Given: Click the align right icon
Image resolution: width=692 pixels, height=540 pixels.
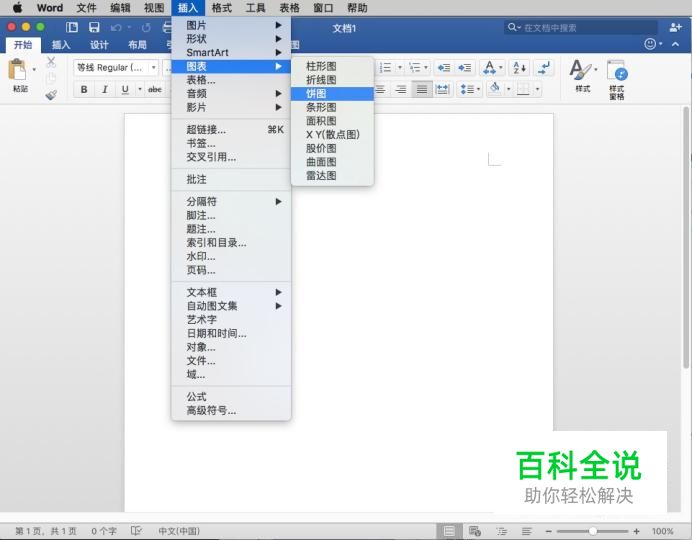Looking at the screenshot, I should pos(401,90).
